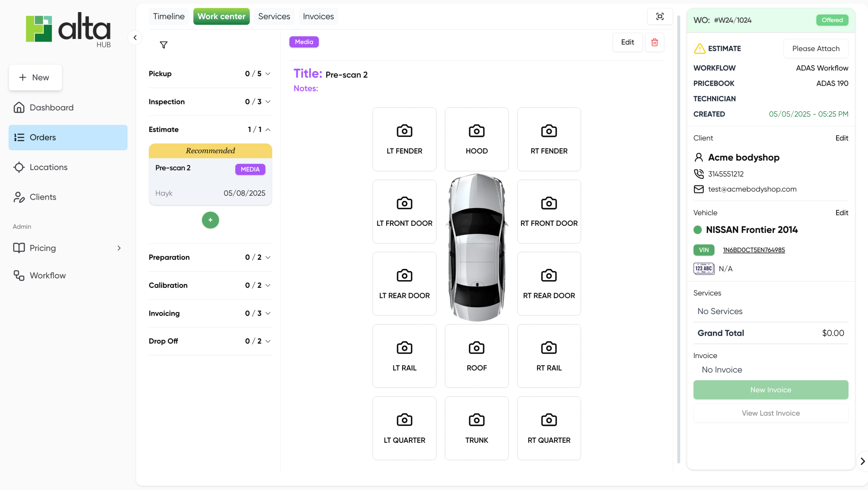Click the Please Attach estimate button
This screenshot has height=490, width=868.
[815, 48]
